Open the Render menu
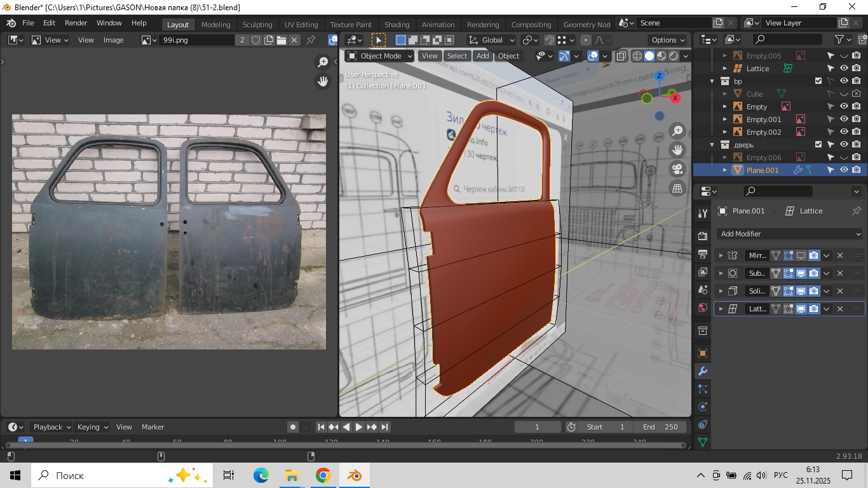868x488 pixels. point(76,23)
